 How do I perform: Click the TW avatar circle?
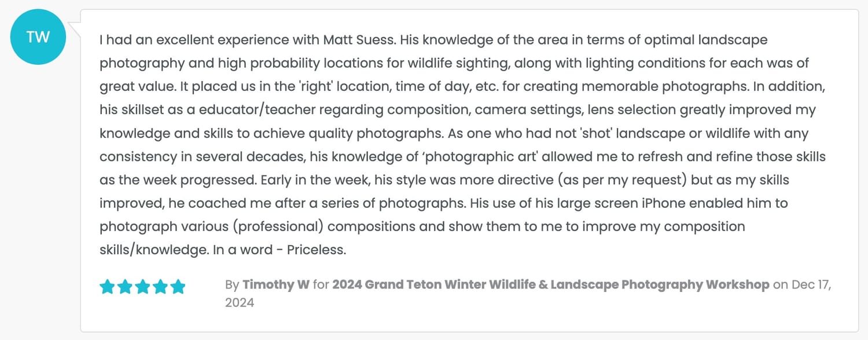pos(38,37)
